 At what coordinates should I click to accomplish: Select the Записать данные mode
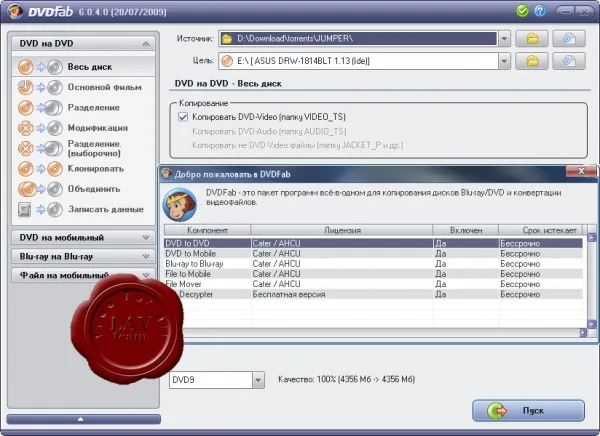click(x=83, y=209)
